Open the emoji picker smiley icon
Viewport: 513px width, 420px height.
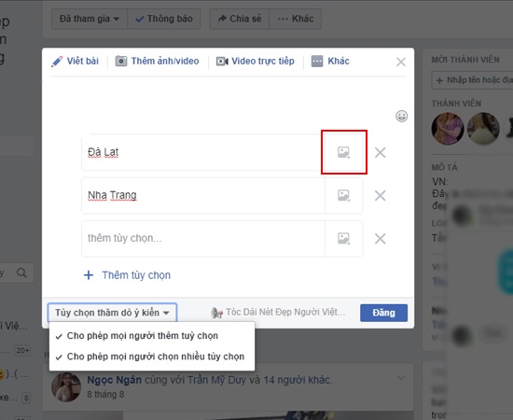coord(401,117)
